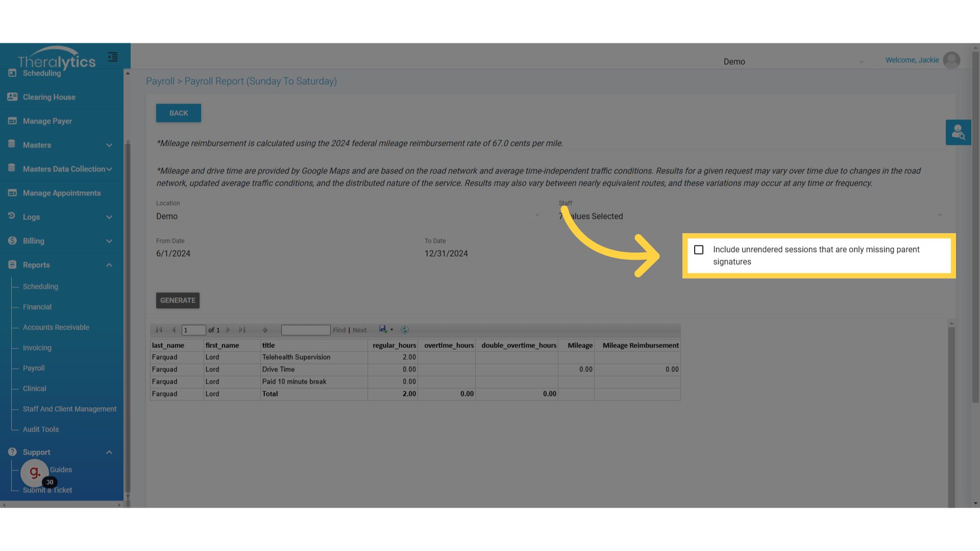Check include unrendered sessions checkbox
The width and height of the screenshot is (980, 551).
pyautogui.click(x=699, y=249)
